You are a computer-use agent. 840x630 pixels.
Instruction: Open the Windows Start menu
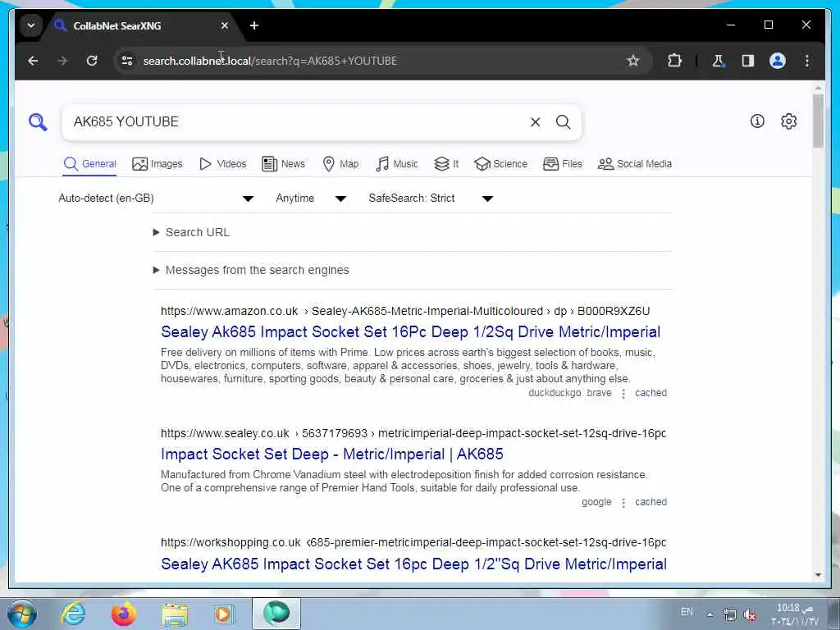point(22,614)
